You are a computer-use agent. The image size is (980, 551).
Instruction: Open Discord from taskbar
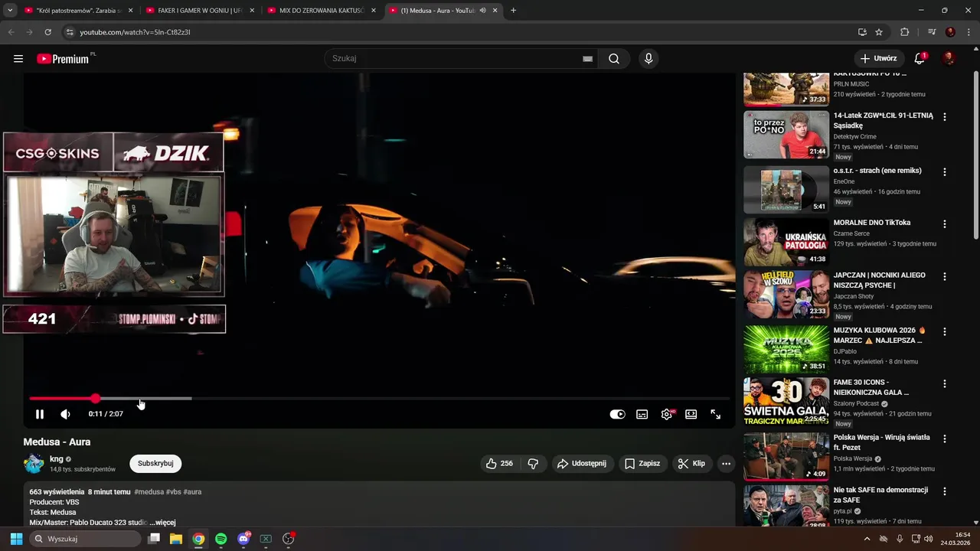pos(243,539)
